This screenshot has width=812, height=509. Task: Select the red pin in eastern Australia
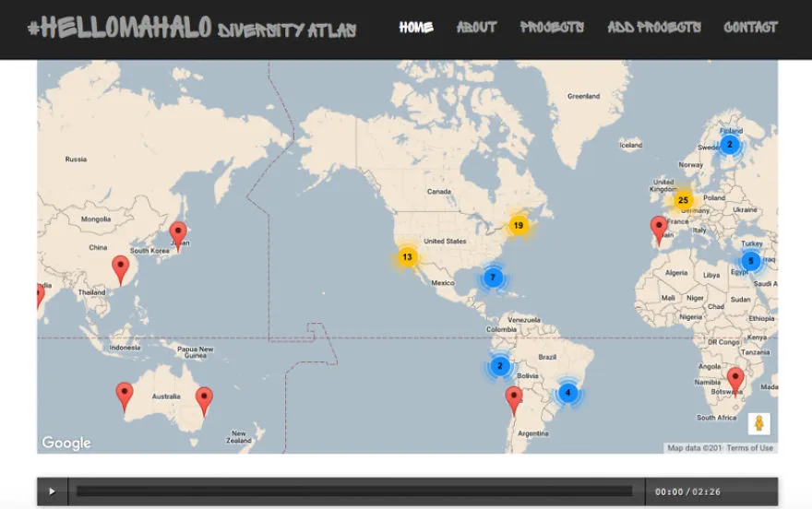(204, 401)
